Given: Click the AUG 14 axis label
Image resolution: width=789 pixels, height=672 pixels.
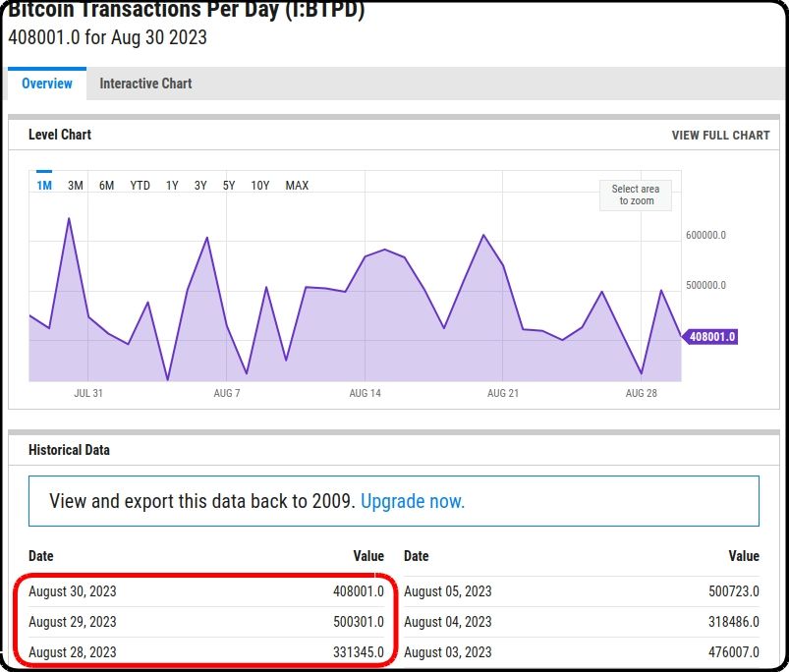Looking at the screenshot, I should pos(365,393).
